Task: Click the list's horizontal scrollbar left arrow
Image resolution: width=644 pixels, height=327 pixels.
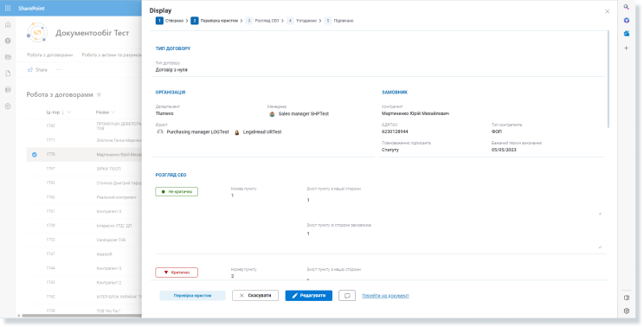Action: pyautogui.click(x=19, y=316)
